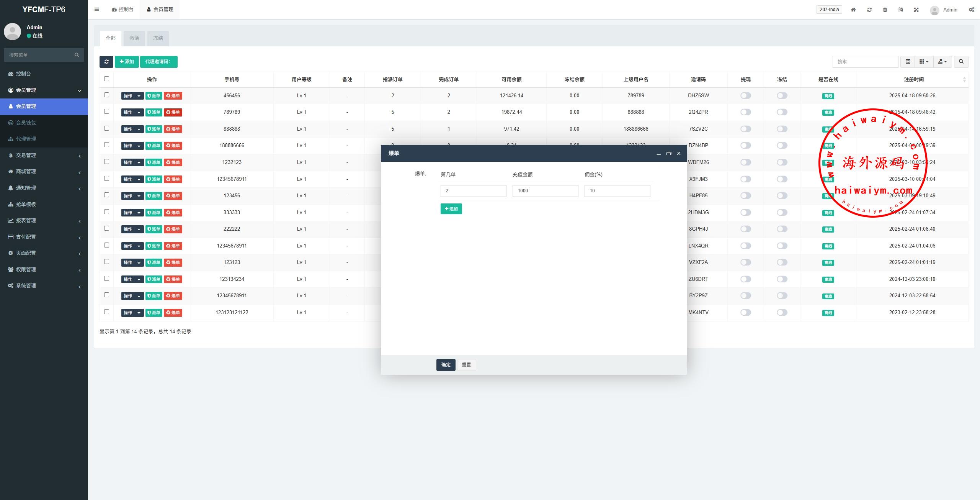Open columns grid dropdown

pyautogui.click(x=924, y=62)
